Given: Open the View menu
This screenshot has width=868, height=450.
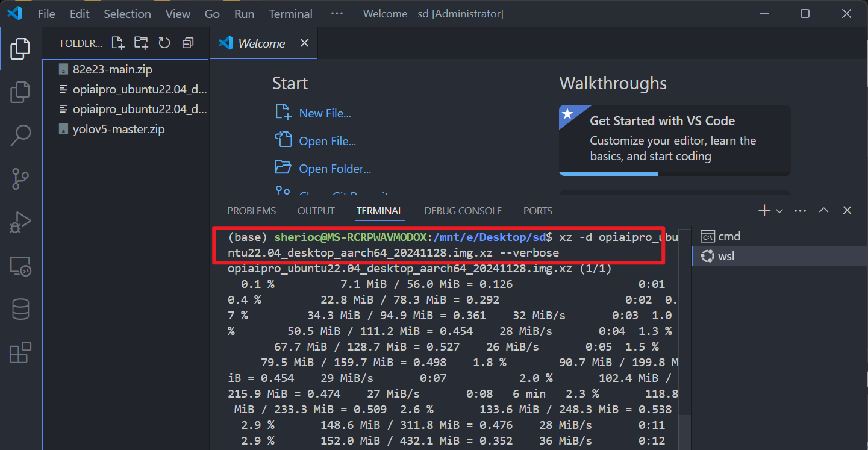Looking at the screenshot, I should pos(178,13).
